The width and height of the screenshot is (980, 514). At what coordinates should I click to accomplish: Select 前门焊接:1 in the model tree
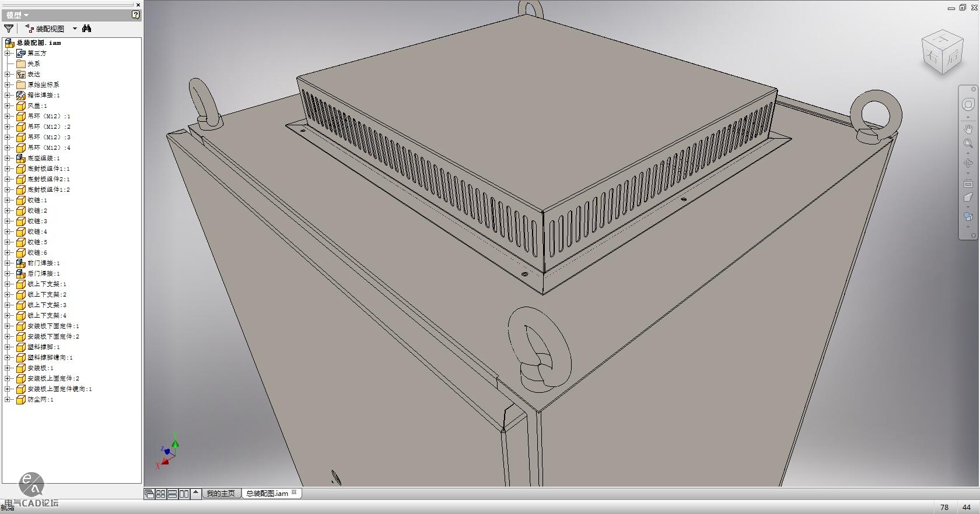tap(43, 263)
